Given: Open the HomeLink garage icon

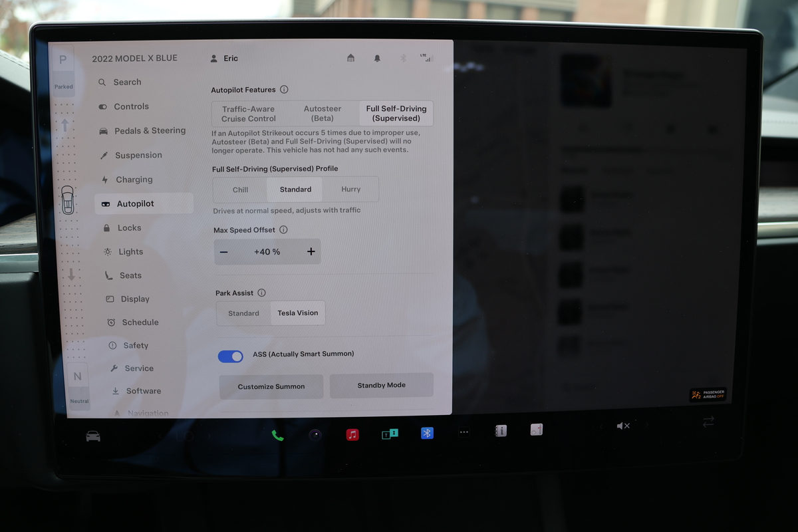Looking at the screenshot, I should coord(350,59).
